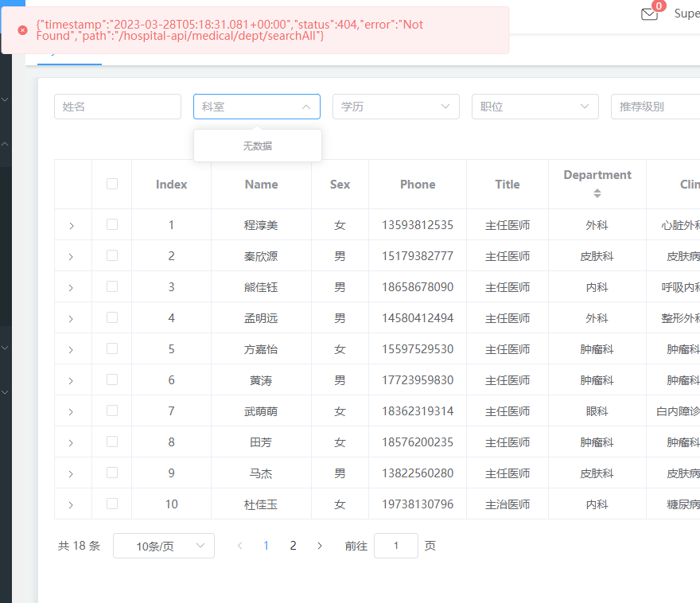Click the Name column header

point(261,185)
